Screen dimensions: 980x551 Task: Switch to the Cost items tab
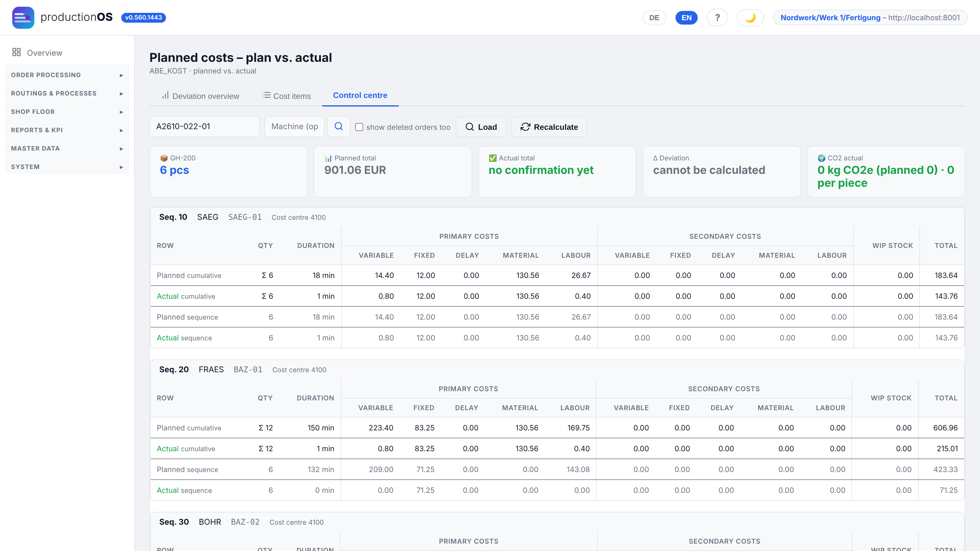pyautogui.click(x=286, y=96)
